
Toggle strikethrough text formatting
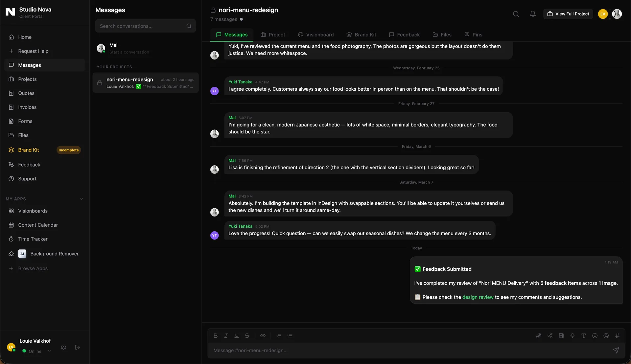point(247,336)
